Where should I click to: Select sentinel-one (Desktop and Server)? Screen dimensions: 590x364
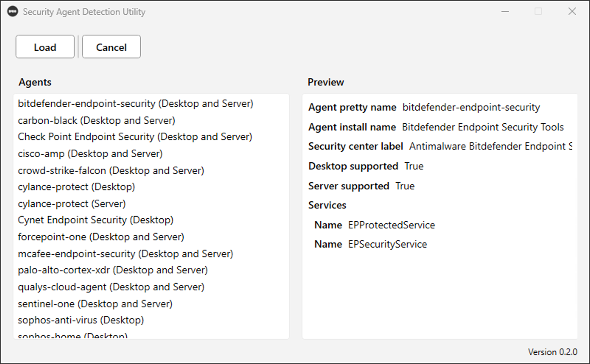tap(95, 304)
